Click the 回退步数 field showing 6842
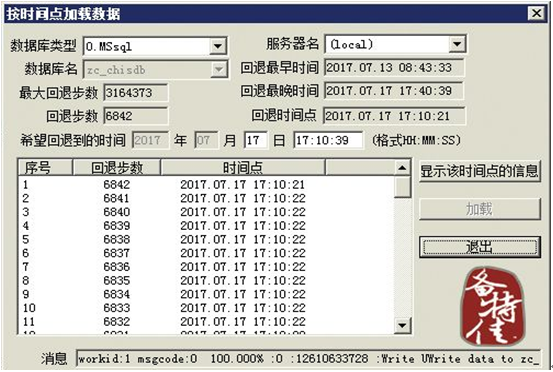The height and width of the screenshot is (372, 553). 136,116
